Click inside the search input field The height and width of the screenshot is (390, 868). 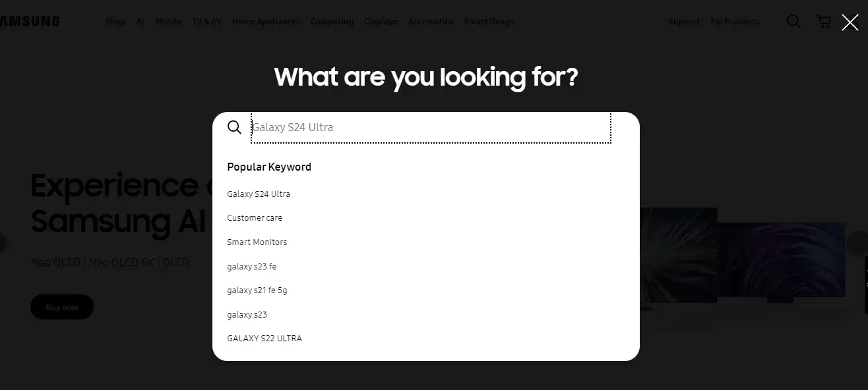pyautogui.click(x=429, y=127)
